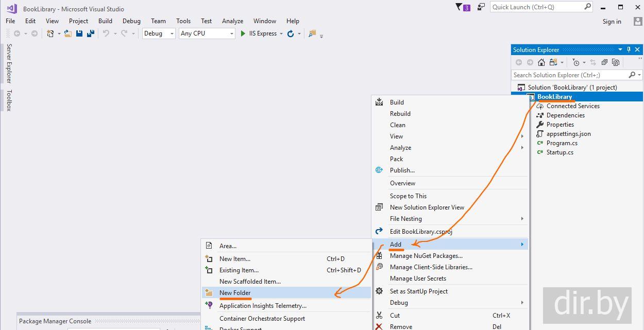The width and height of the screenshot is (644, 330).
Task: Select Startup.cs in Solution Explorer
Action: click(560, 152)
